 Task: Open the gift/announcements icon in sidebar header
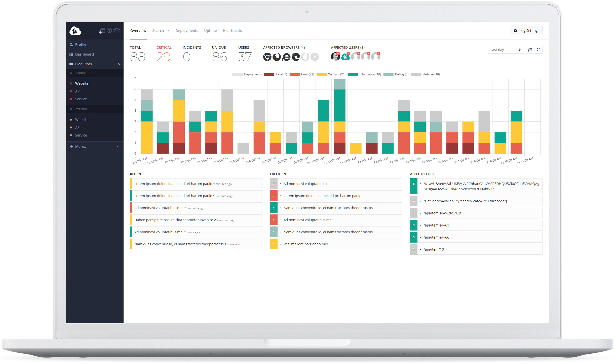(x=102, y=30)
